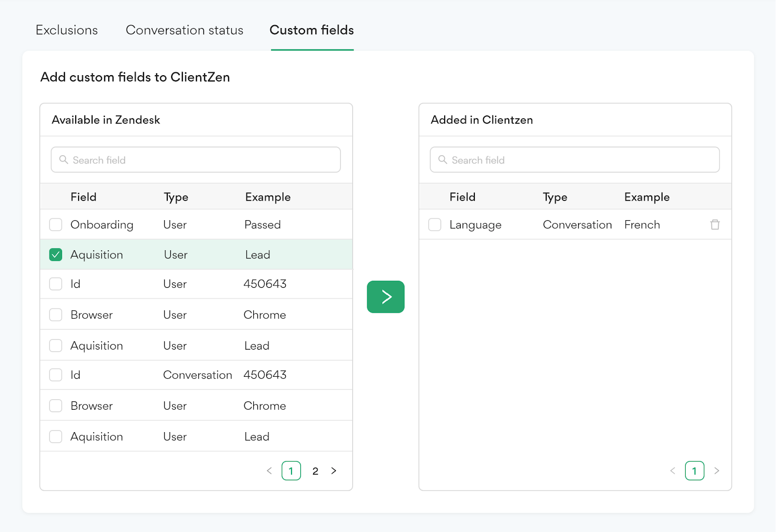Image resolution: width=776 pixels, height=532 pixels.
Task: Click the 'Added in Clientzen' panel title
Action: tap(482, 120)
